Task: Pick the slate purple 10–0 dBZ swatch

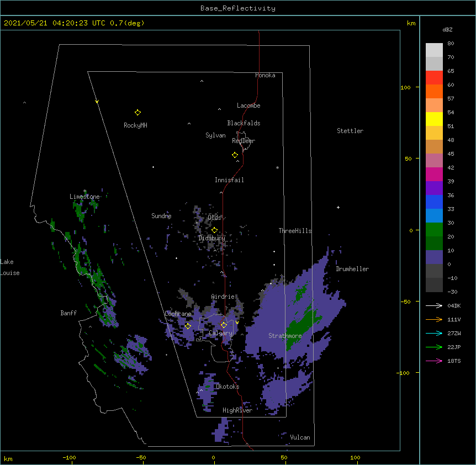Action: point(434,257)
